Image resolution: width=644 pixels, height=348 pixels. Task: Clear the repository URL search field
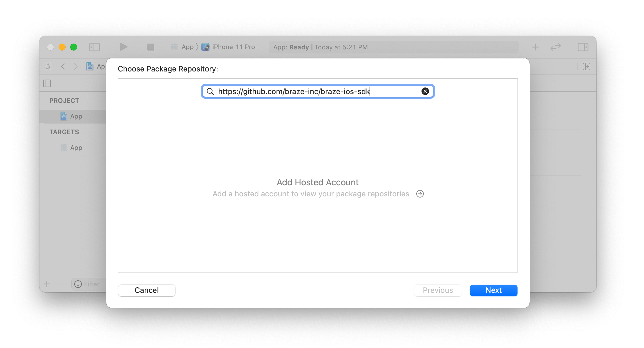(x=425, y=91)
